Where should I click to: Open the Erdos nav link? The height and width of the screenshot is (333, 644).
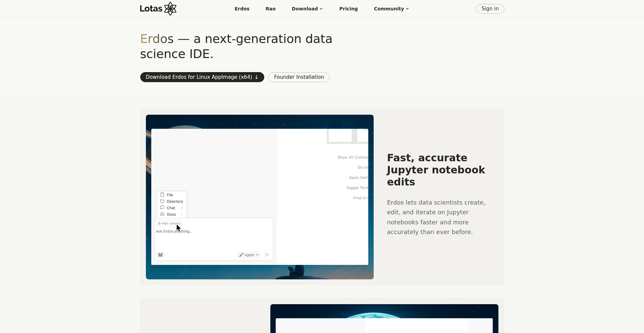[242, 9]
